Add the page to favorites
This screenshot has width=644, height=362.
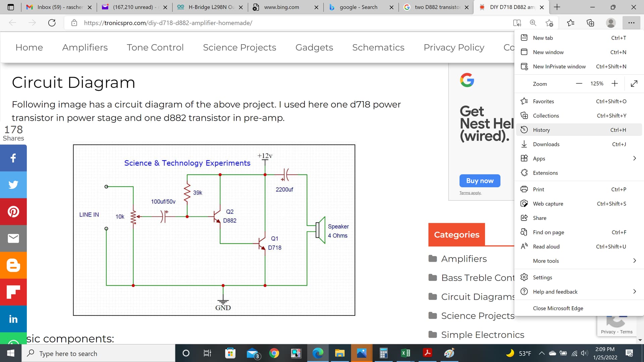pyautogui.click(x=570, y=23)
